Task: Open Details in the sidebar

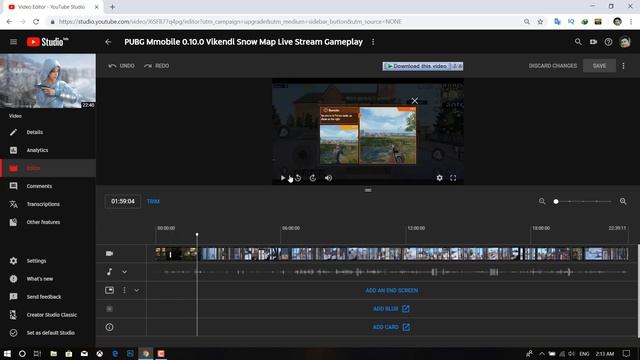Action: pyautogui.click(x=48, y=132)
